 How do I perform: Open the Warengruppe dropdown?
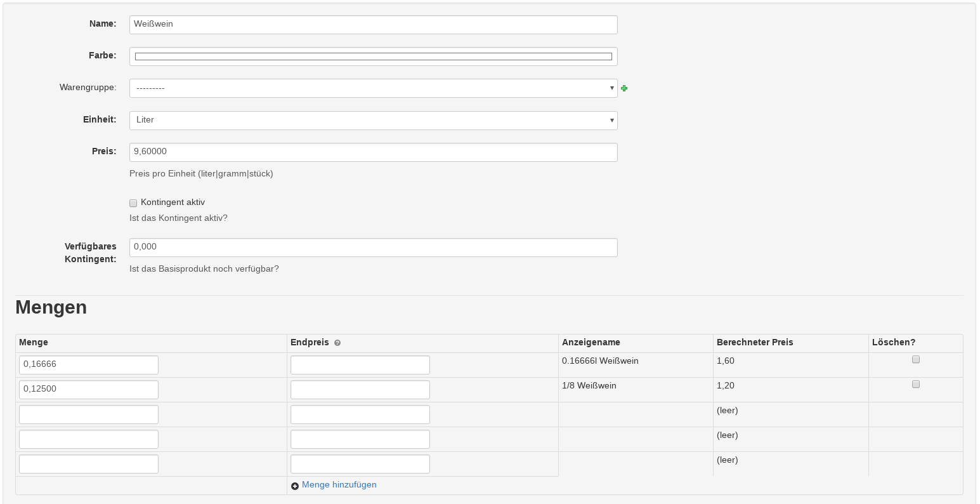coord(373,88)
